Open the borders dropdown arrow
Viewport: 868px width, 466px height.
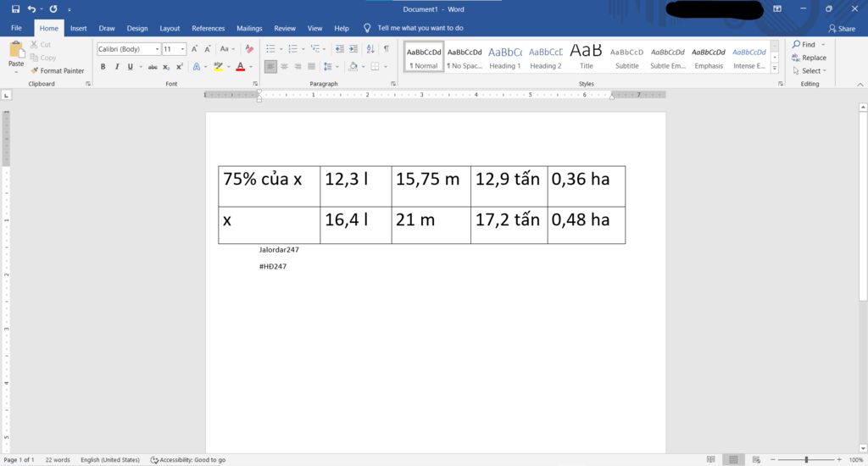point(386,66)
